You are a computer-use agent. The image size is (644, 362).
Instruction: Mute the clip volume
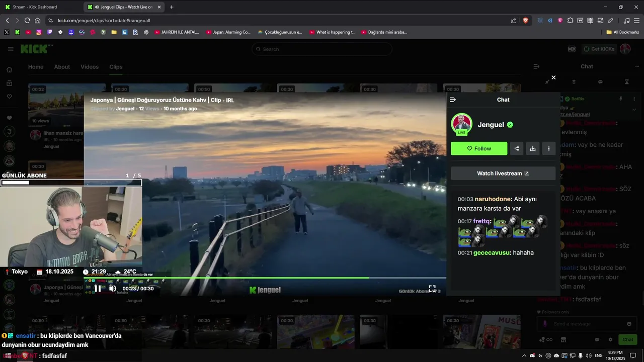[113, 289]
